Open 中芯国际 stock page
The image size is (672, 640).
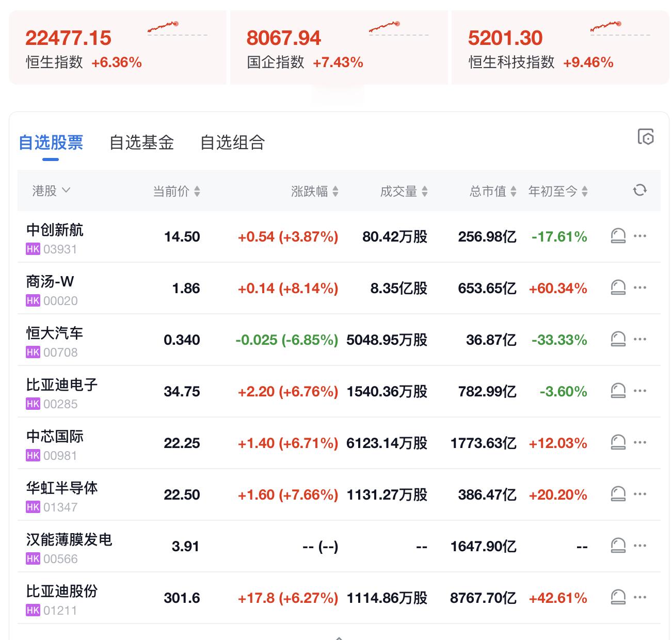pyautogui.click(x=55, y=436)
